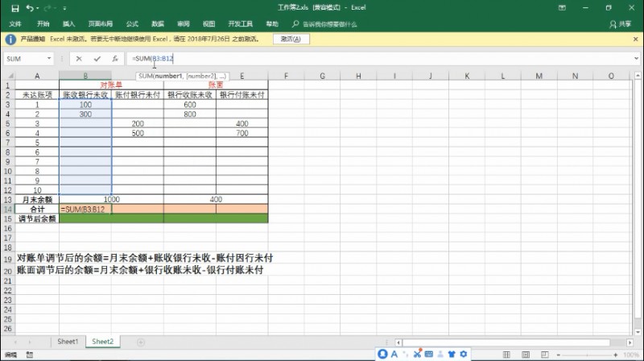Image resolution: width=644 pixels, height=361 pixels.
Task: Select column F header
Action: coord(286,76)
